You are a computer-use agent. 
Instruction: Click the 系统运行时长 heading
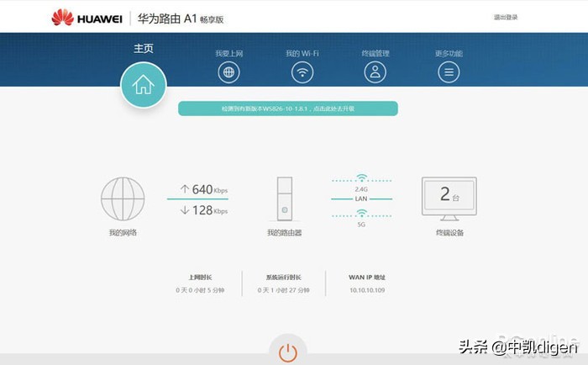pyautogui.click(x=284, y=278)
